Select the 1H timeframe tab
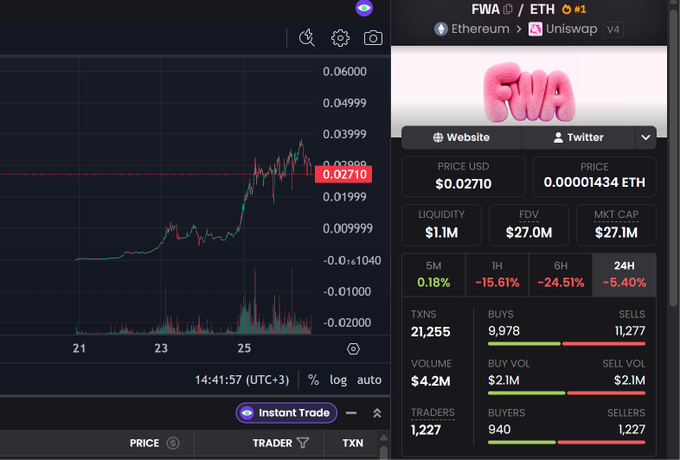The height and width of the screenshot is (460, 680). click(x=497, y=275)
